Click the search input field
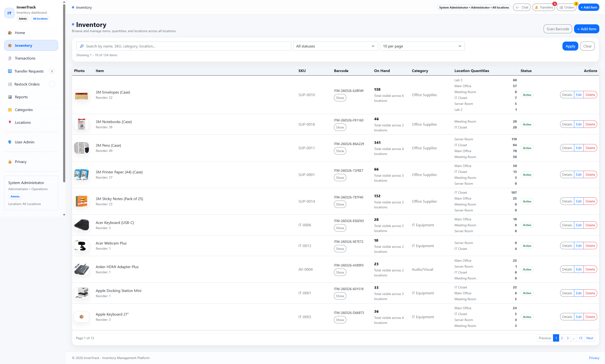This screenshot has height=364, width=605. click(184, 46)
